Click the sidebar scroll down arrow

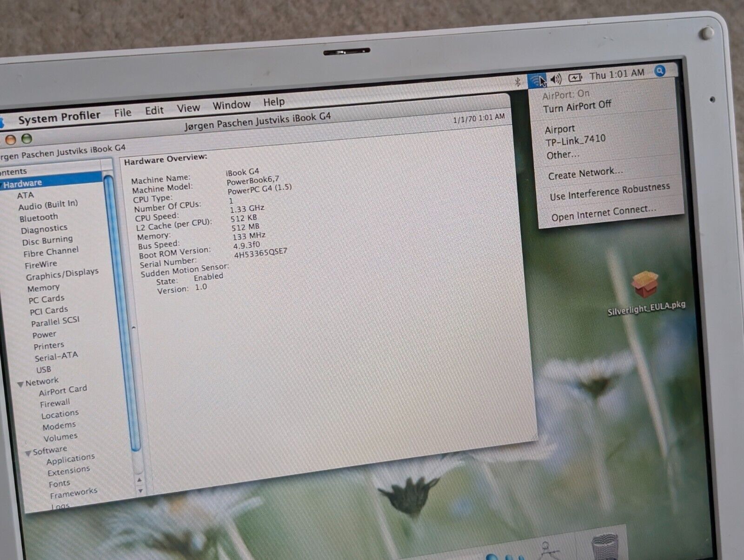pyautogui.click(x=140, y=490)
